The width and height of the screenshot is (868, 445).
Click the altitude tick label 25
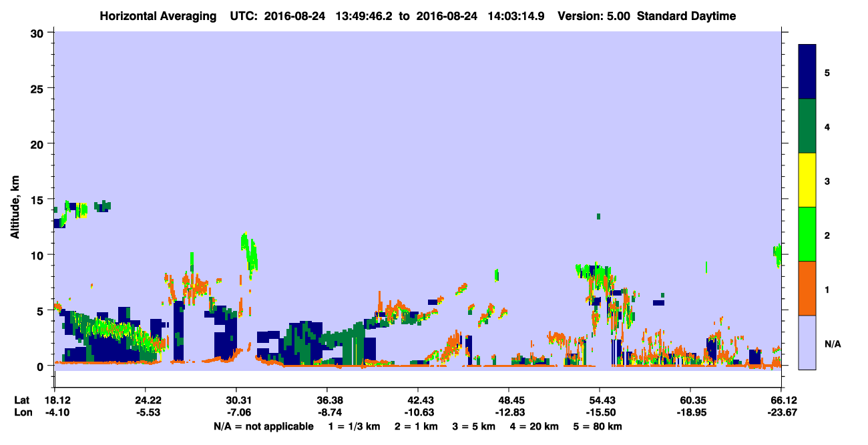pyautogui.click(x=38, y=88)
